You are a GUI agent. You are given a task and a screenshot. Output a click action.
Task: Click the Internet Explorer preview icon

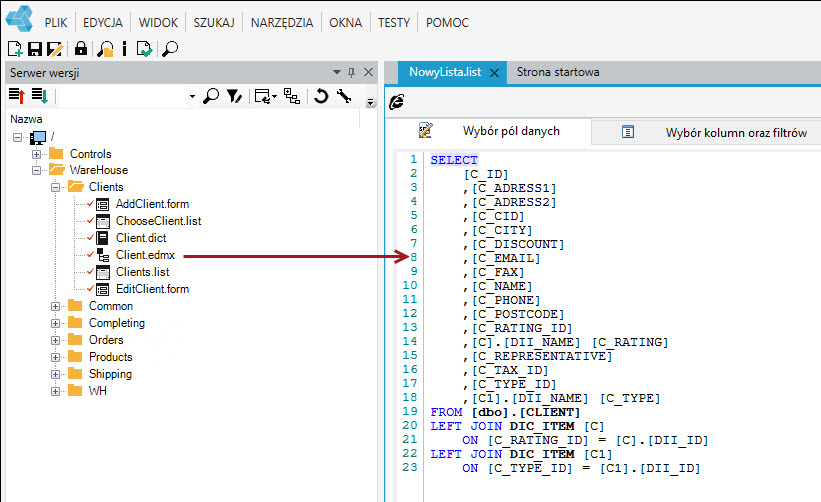pyautogui.click(x=396, y=102)
